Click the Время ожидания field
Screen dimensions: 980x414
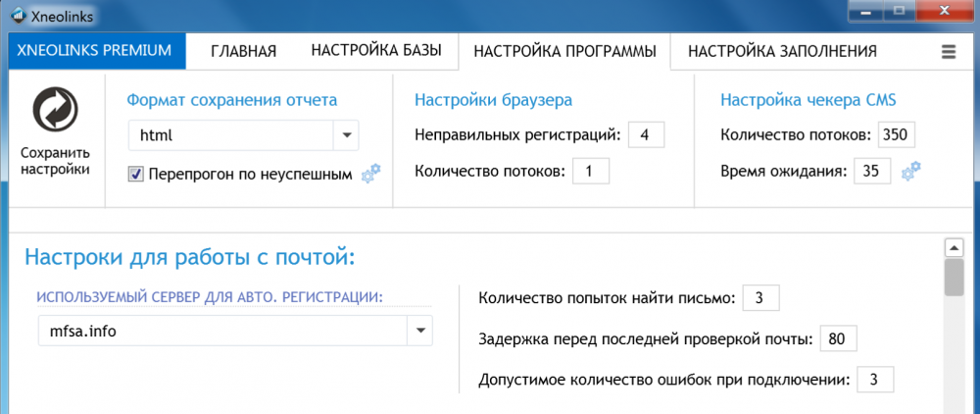tap(872, 171)
